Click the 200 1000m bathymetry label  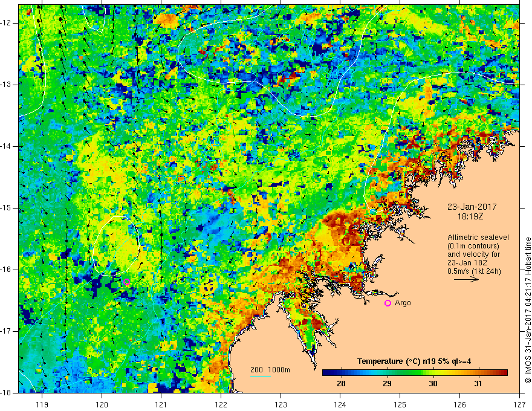coord(270,370)
